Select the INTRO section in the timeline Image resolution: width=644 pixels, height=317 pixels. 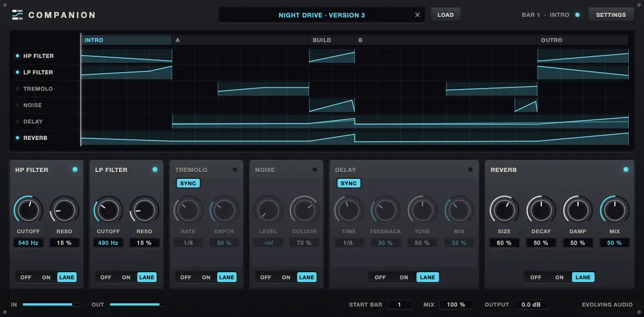(126, 40)
